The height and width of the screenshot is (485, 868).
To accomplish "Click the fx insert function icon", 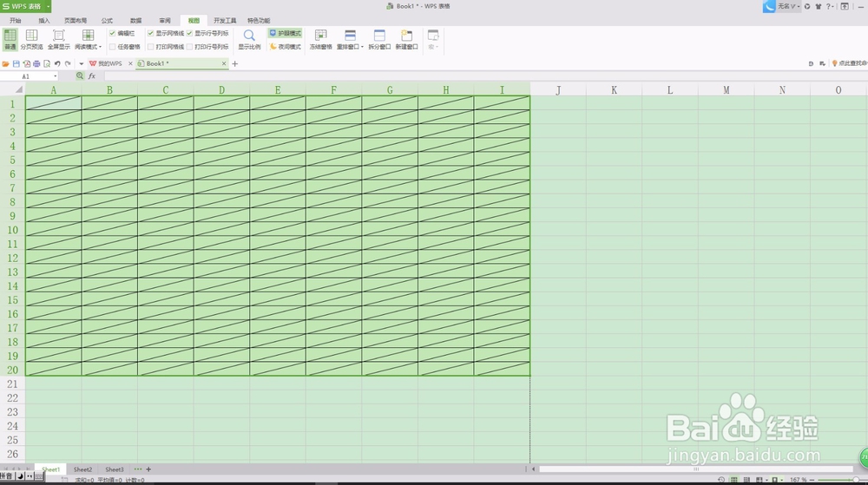I will (92, 76).
